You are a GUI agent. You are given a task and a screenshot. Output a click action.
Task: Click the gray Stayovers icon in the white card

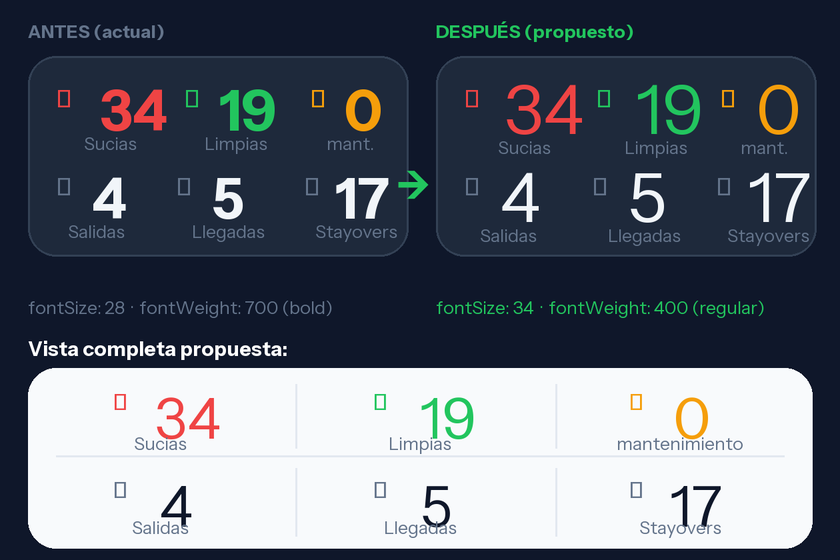pos(636,490)
